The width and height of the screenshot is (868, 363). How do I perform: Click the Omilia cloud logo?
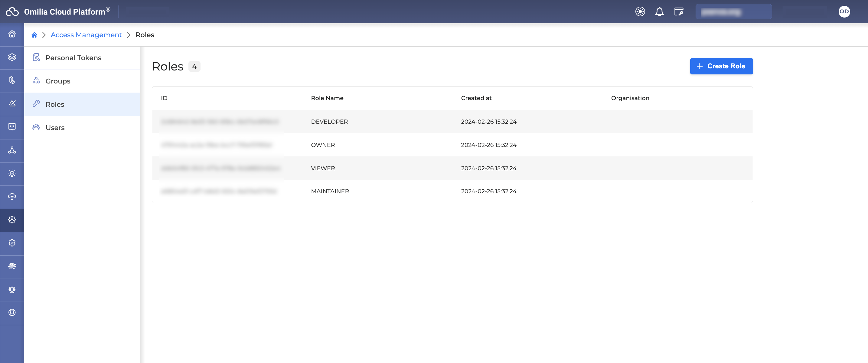click(x=12, y=11)
